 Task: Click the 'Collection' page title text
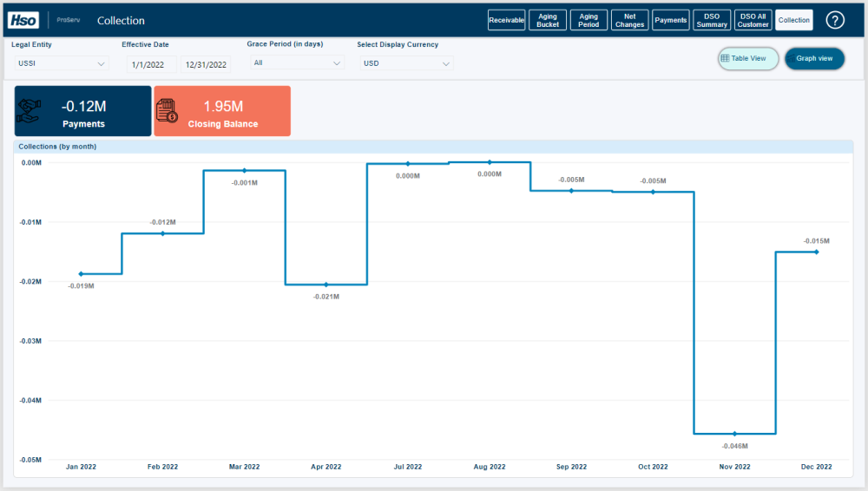pos(121,21)
